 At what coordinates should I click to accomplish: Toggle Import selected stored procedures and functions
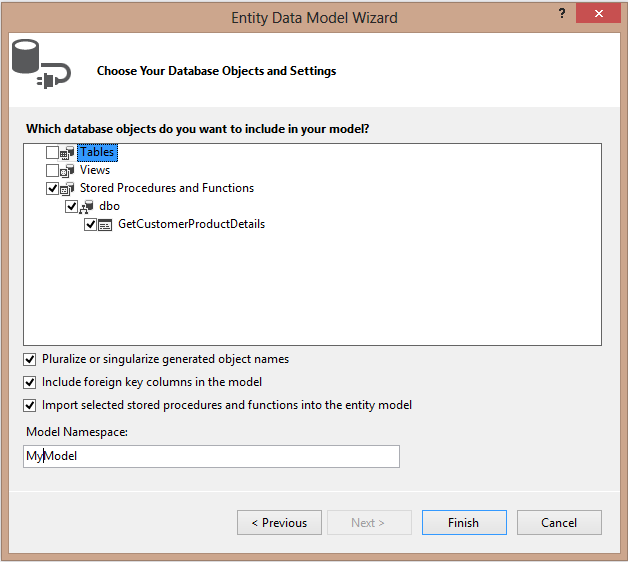[30, 406]
